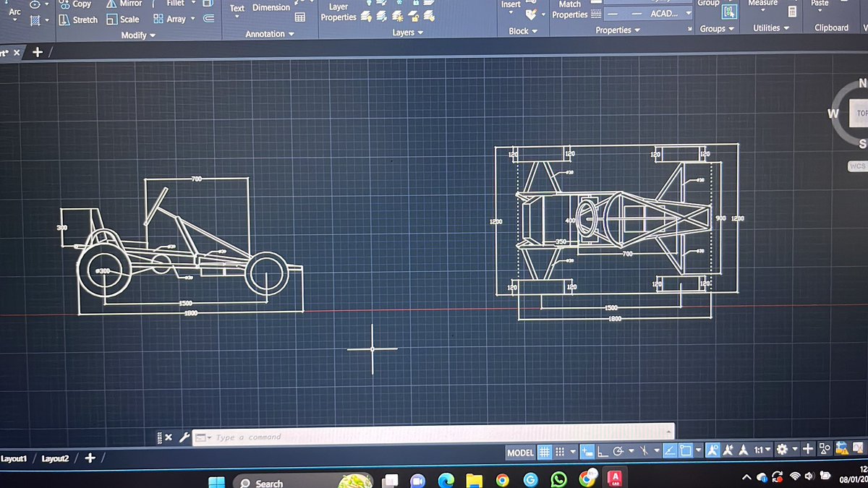The width and height of the screenshot is (868, 488).
Task: Open workspace switching gear icon
Action: click(x=782, y=450)
